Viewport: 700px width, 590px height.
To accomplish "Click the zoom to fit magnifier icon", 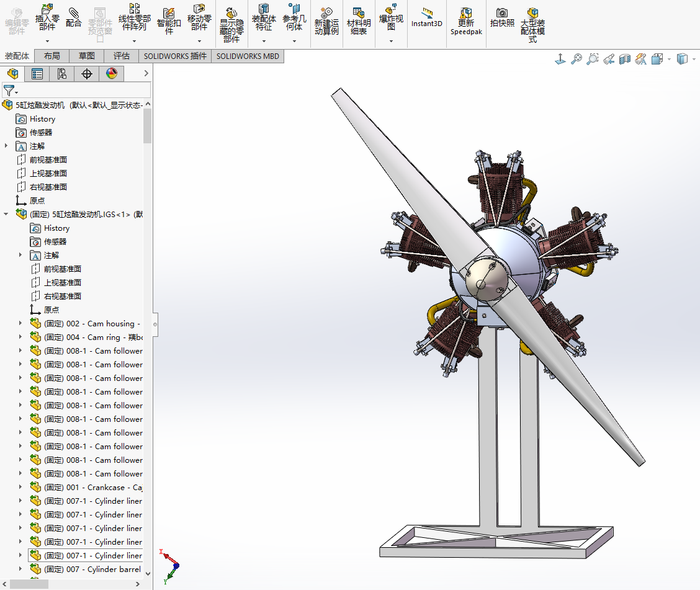I will pyautogui.click(x=577, y=59).
